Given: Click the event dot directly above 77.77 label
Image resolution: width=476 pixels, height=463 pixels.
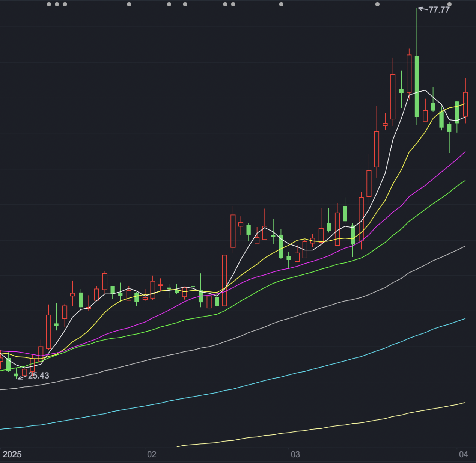Looking at the screenshot, I should (x=449, y=5).
